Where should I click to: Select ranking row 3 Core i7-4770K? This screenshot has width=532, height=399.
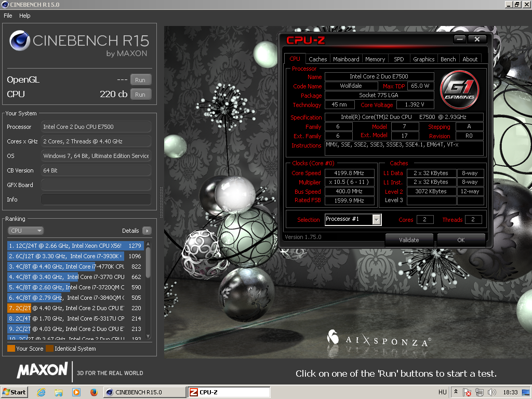pyautogui.click(x=75, y=267)
